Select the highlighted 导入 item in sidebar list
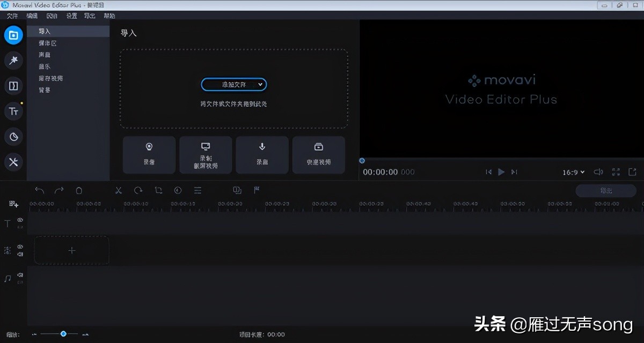This screenshot has height=343, width=644. pos(68,32)
